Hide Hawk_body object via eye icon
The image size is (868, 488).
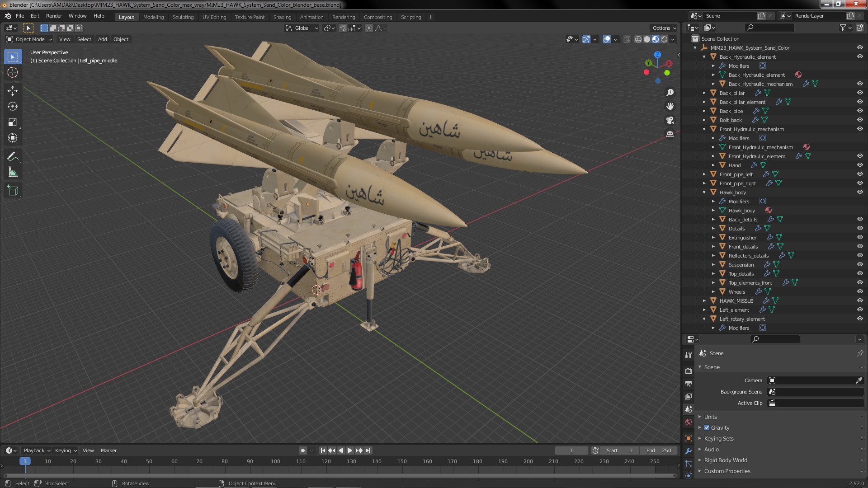tap(860, 192)
